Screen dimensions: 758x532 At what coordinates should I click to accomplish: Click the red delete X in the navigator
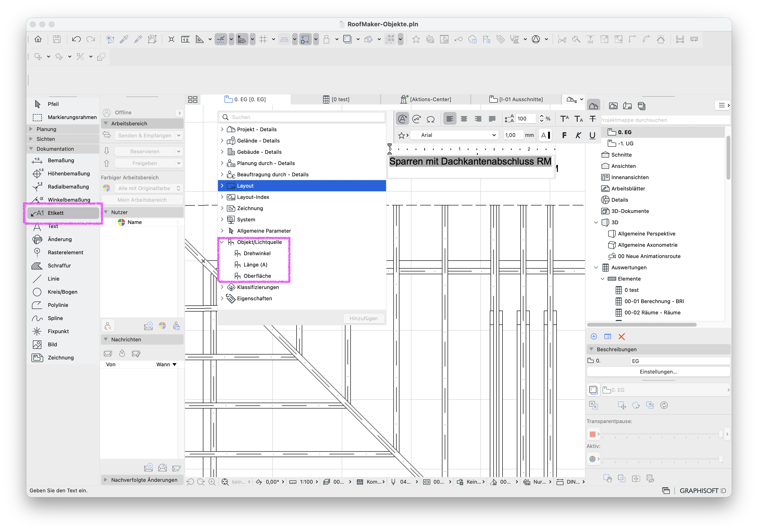click(x=622, y=337)
